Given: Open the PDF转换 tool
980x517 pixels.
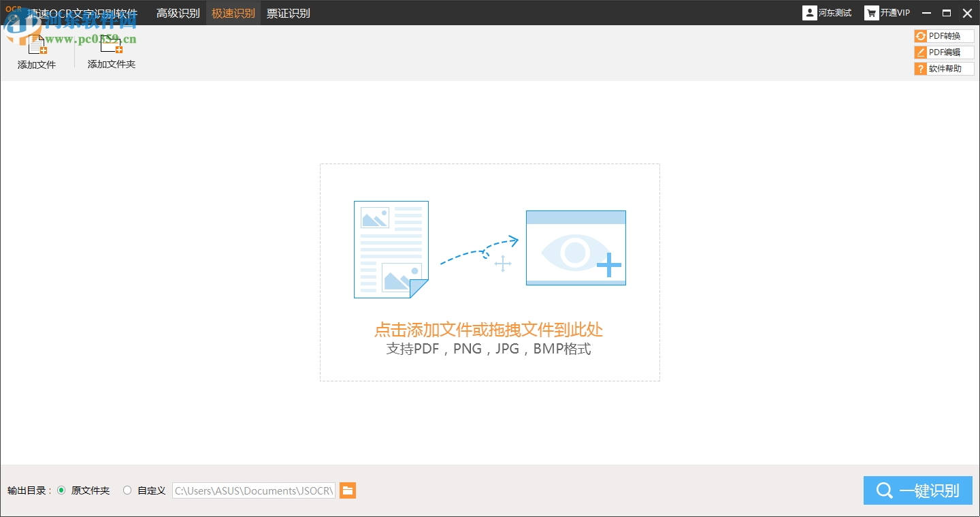Looking at the screenshot, I should pos(944,35).
